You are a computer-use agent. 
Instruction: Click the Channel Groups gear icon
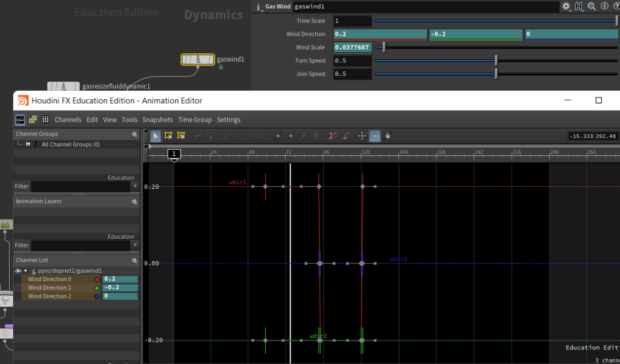pos(134,134)
